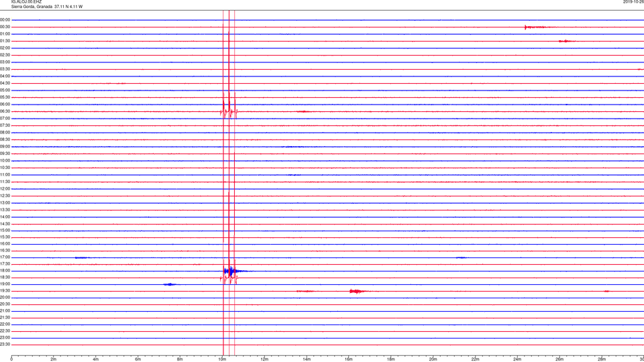Click the 4m axis tick label
Screen dimensions: 644x362
[x=96, y=359]
